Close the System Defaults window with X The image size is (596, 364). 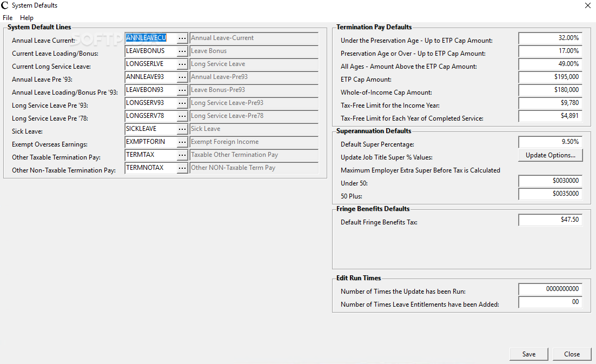588,5
